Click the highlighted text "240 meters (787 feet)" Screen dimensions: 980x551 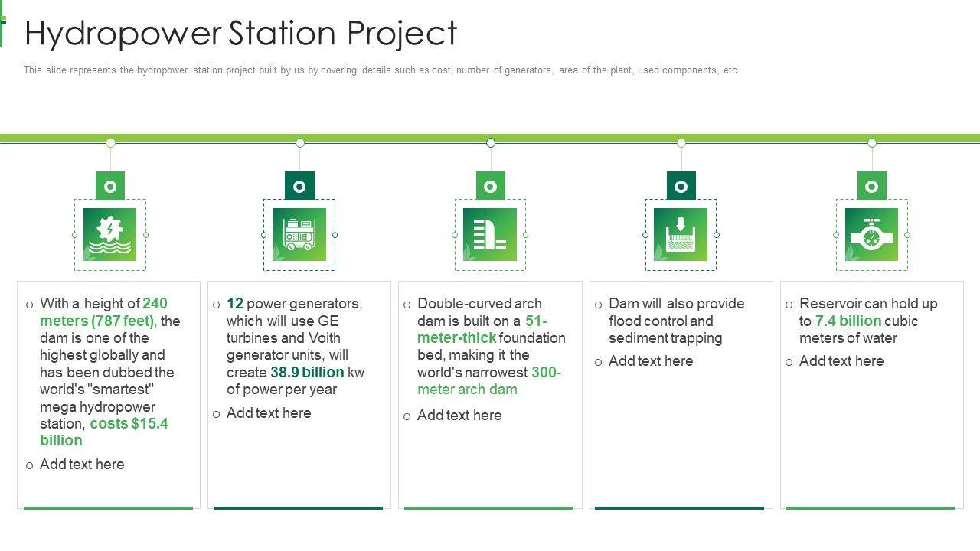[x=103, y=312]
